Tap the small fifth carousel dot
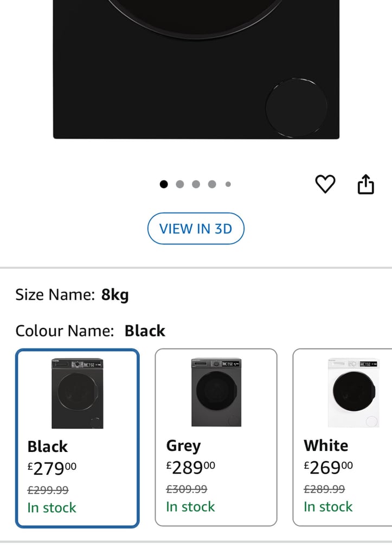392x555 pixels. (x=228, y=184)
